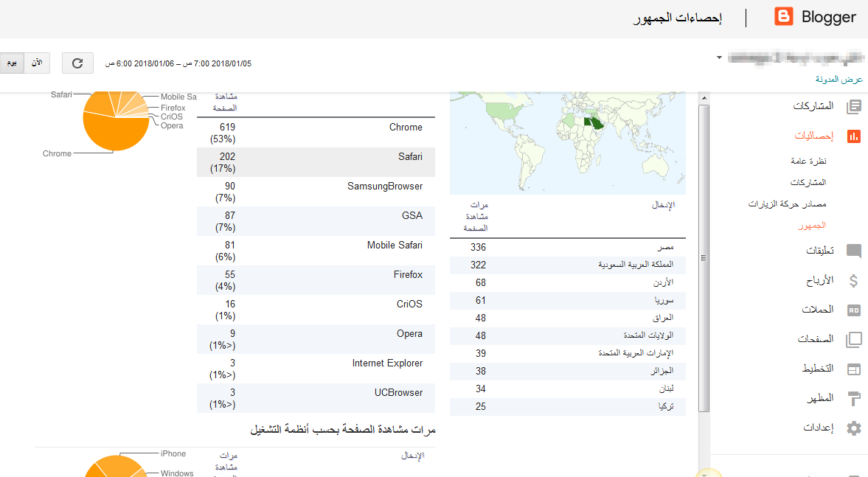Click the تركيا country row
Screen dimensions: 868x477
[567, 407]
